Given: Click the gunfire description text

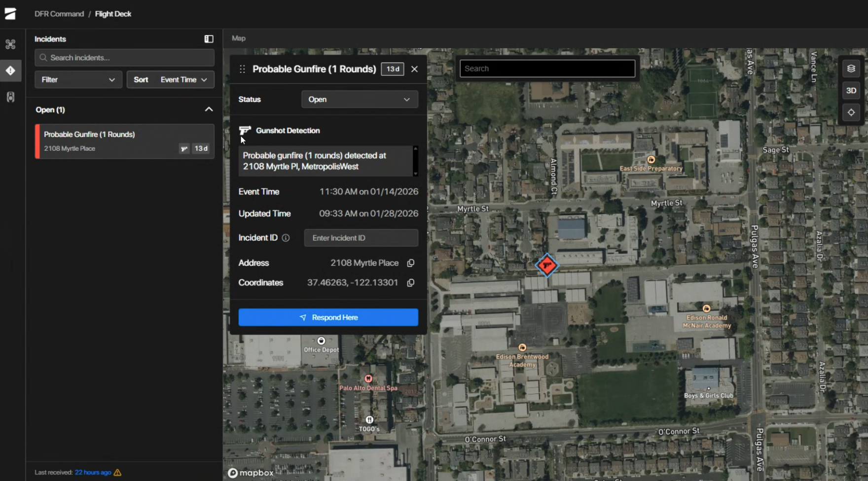Looking at the screenshot, I should pyautogui.click(x=315, y=161).
